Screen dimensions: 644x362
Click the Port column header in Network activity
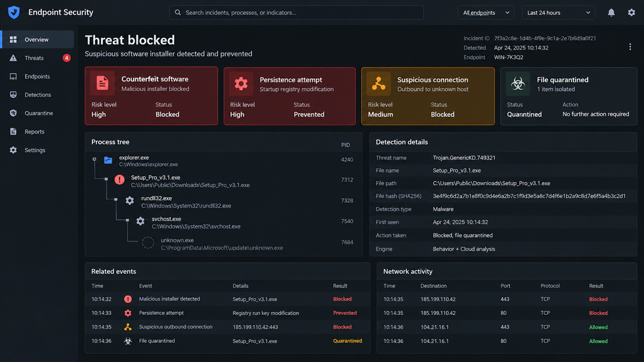pos(506,286)
